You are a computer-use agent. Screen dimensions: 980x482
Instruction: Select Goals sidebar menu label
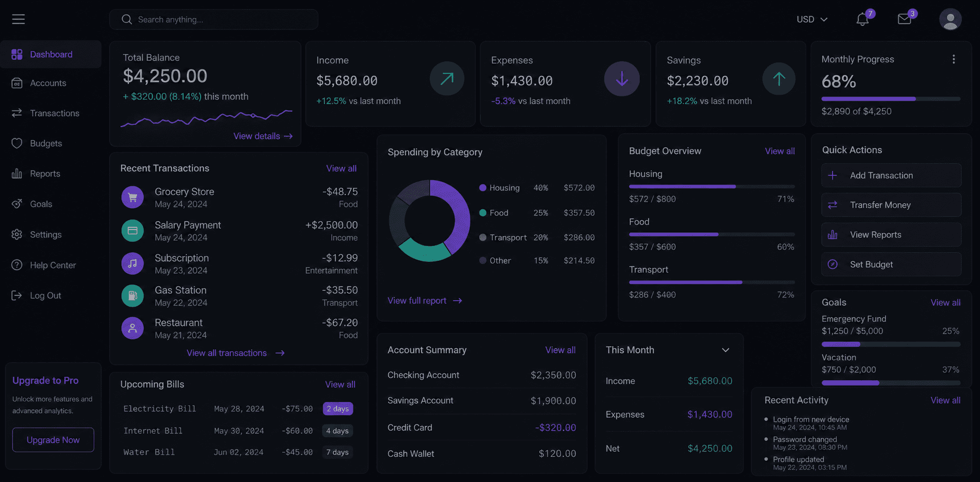(x=41, y=204)
